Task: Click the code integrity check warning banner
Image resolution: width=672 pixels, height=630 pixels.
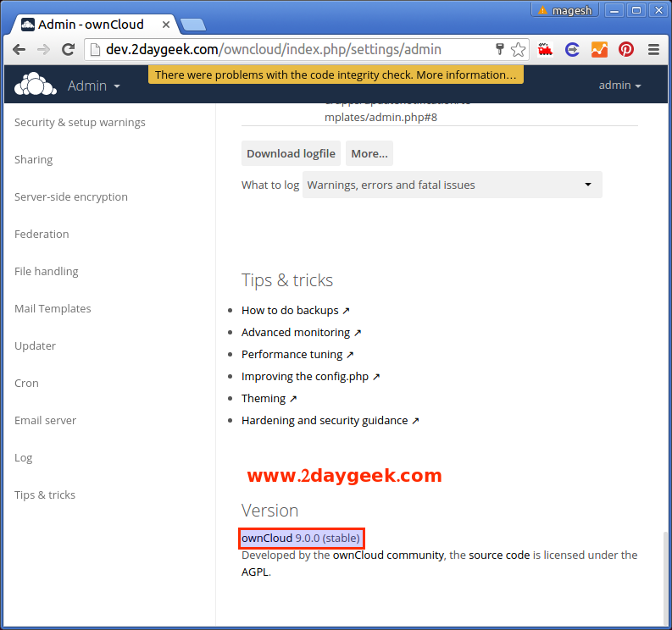Action: [x=336, y=75]
